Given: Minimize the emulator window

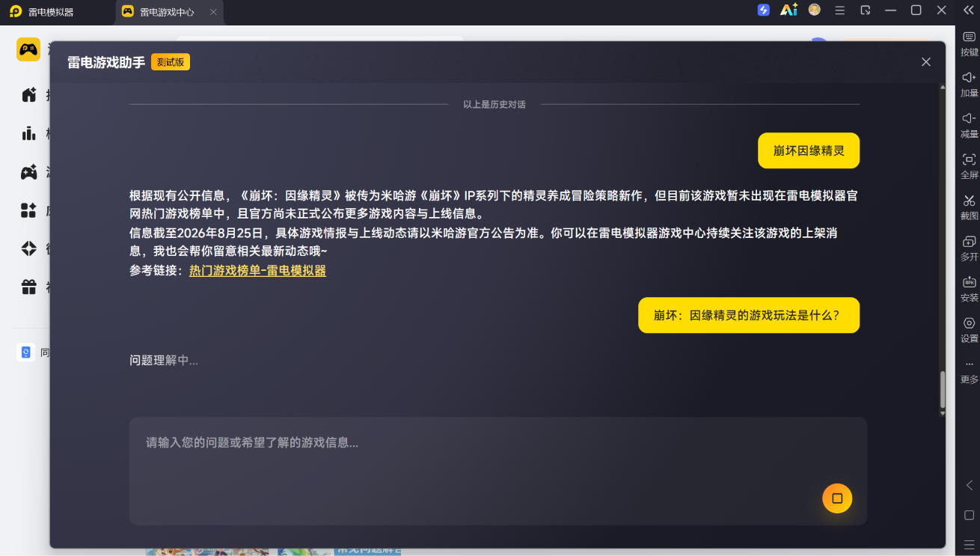Looking at the screenshot, I should click(x=891, y=10).
